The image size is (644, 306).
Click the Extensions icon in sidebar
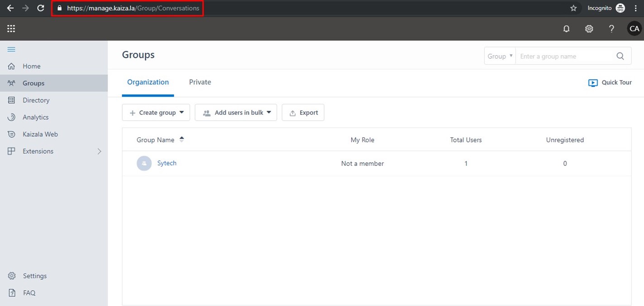tap(12, 151)
